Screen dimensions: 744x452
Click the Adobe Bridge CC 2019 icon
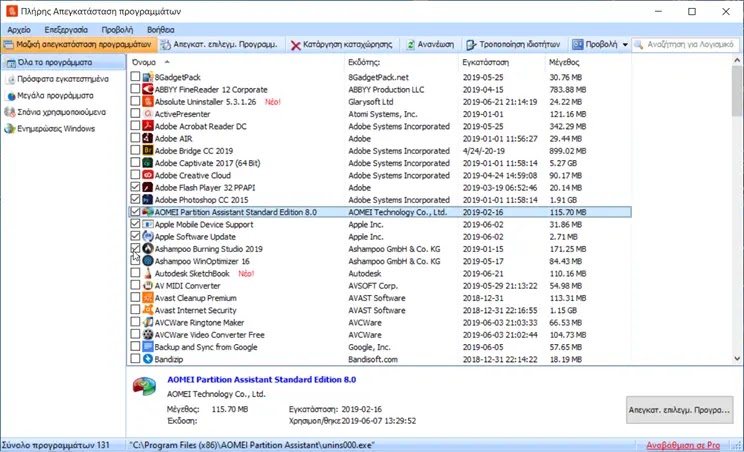pyautogui.click(x=148, y=151)
